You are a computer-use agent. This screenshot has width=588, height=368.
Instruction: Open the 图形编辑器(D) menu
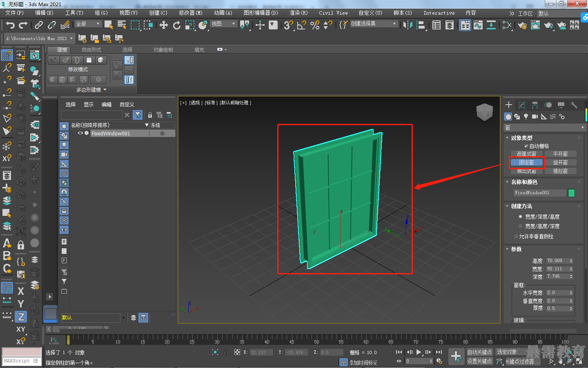click(261, 13)
